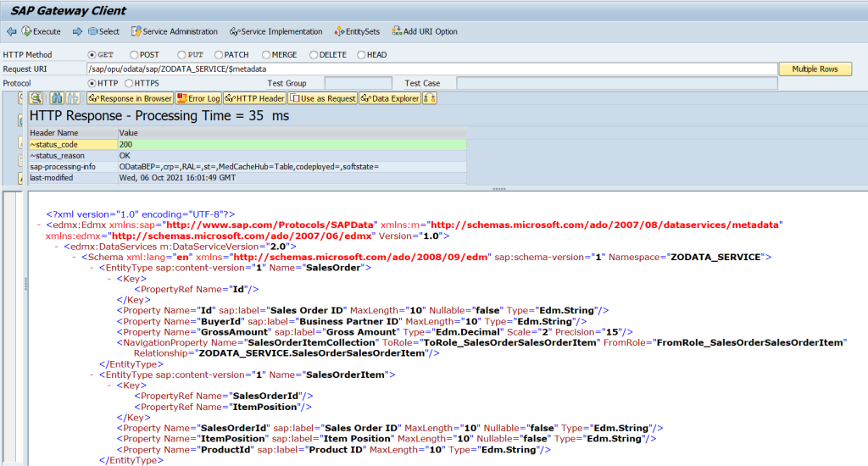Click the back arrow icon before Execute
868x466 pixels.
(11, 31)
